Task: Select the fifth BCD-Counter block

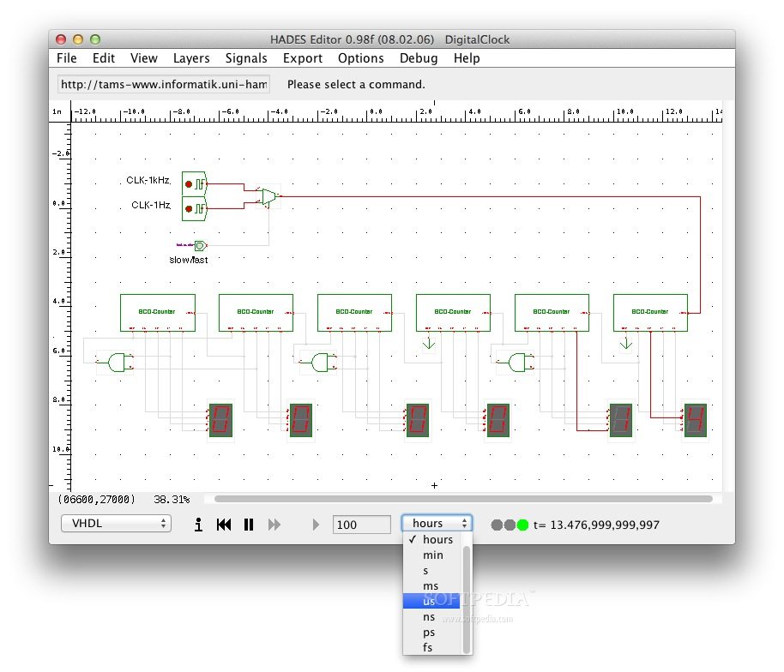Action: [x=552, y=313]
